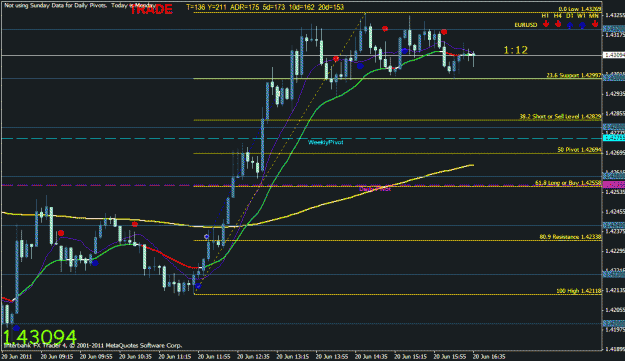This screenshot has height=361, width=625.
Task: Select the EURUSD symbol label
Action: (526, 25)
